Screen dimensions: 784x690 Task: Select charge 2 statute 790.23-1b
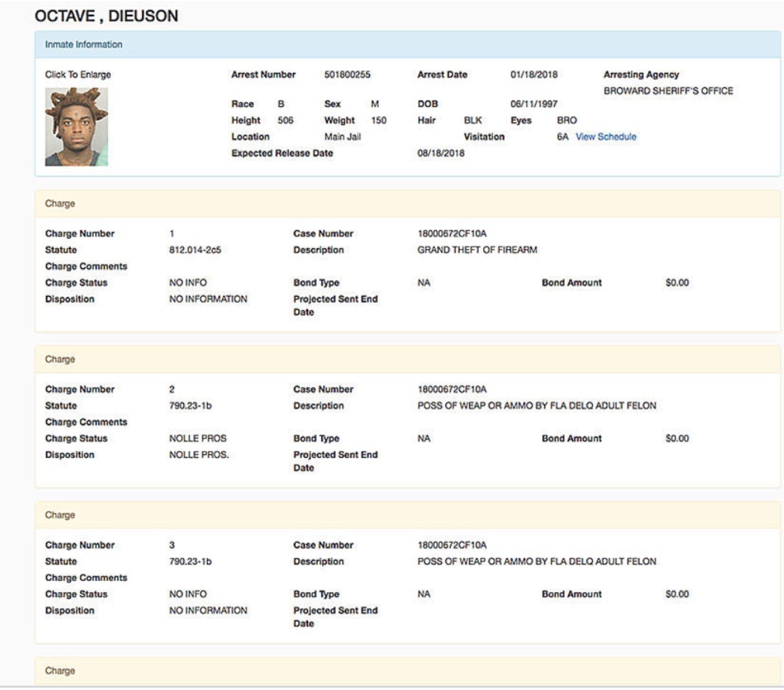pyautogui.click(x=190, y=406)
